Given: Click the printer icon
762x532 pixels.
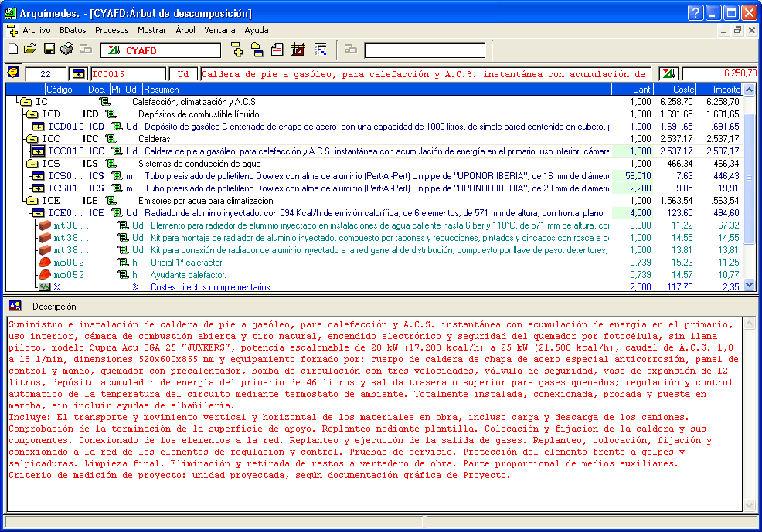Looking at the screenshot, I should (66, 49).
